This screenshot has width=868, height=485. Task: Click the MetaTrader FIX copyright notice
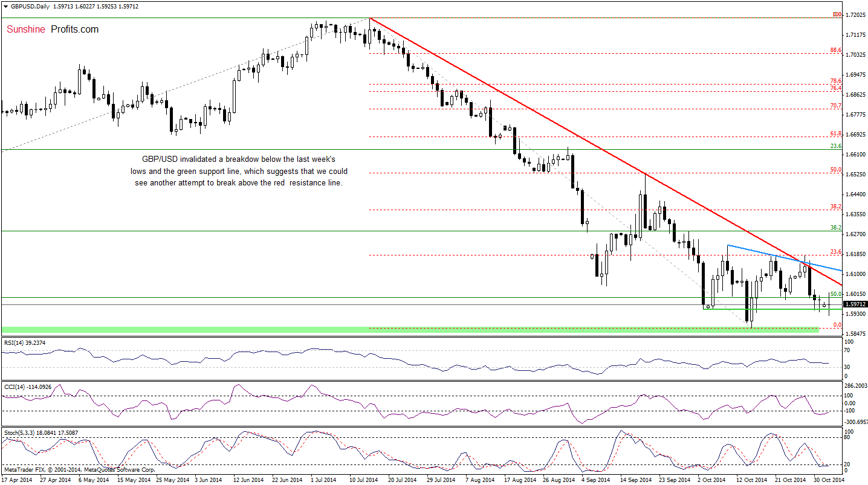79,469
